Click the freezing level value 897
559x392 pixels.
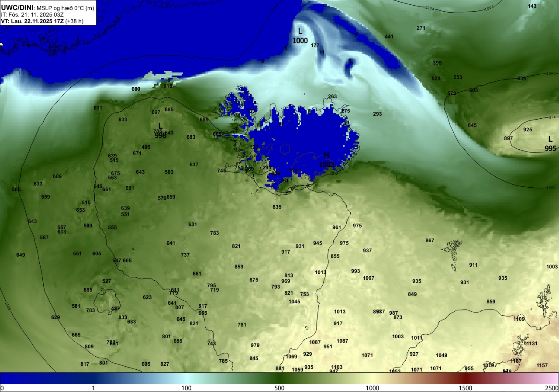pyautogui.click(x=508, y=138)
